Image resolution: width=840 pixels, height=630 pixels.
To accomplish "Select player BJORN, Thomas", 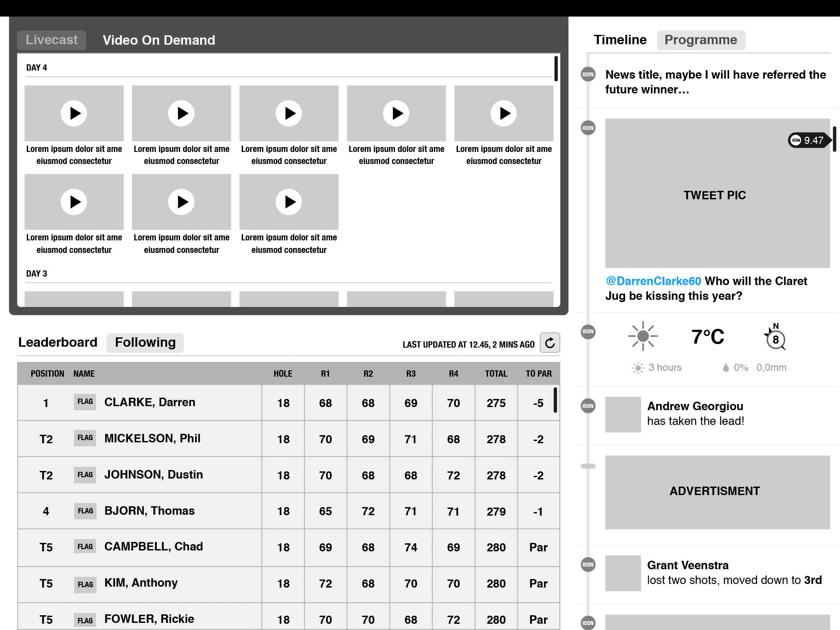I will 150,511.
